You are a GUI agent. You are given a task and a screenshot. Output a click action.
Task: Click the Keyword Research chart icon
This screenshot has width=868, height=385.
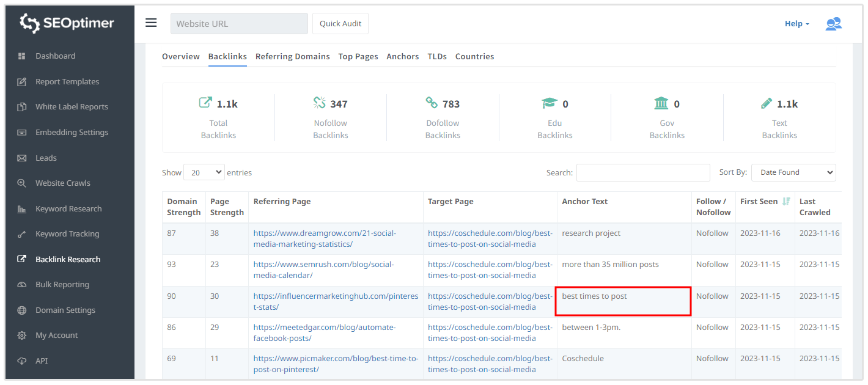(22, 209)
